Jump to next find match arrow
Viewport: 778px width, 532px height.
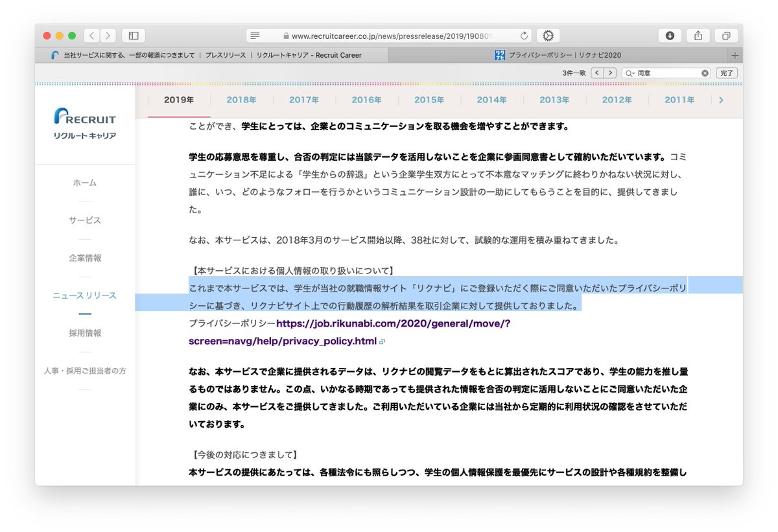coord(609,73)
